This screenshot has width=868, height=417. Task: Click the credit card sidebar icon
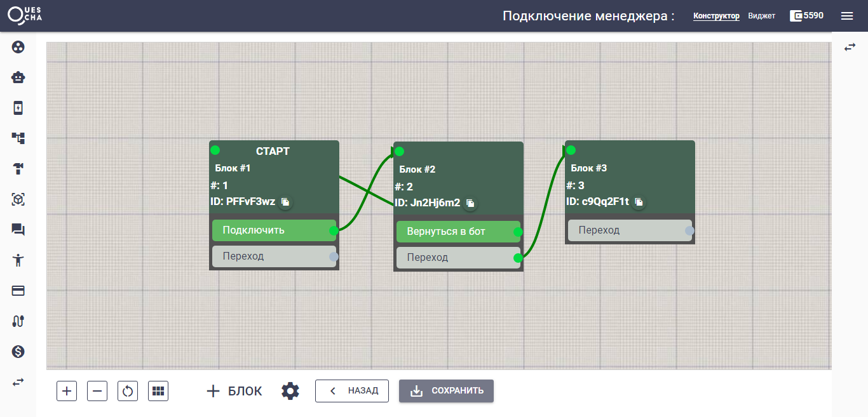click(18, 291)
